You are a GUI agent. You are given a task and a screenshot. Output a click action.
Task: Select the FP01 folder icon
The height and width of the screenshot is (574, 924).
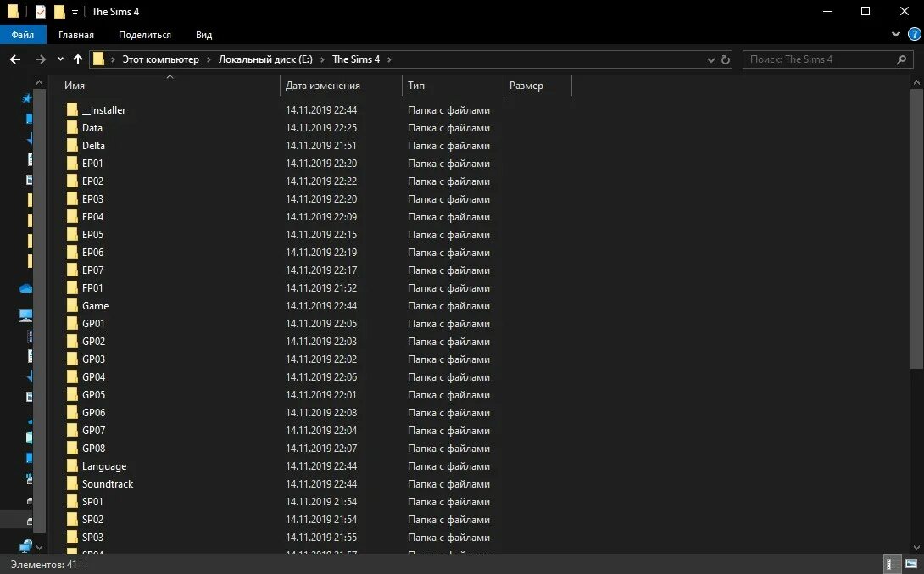pos(72,287)
